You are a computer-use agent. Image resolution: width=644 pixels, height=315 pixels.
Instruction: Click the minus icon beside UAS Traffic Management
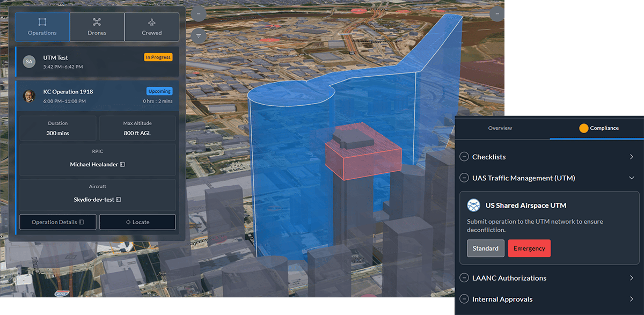coord(464,178)
